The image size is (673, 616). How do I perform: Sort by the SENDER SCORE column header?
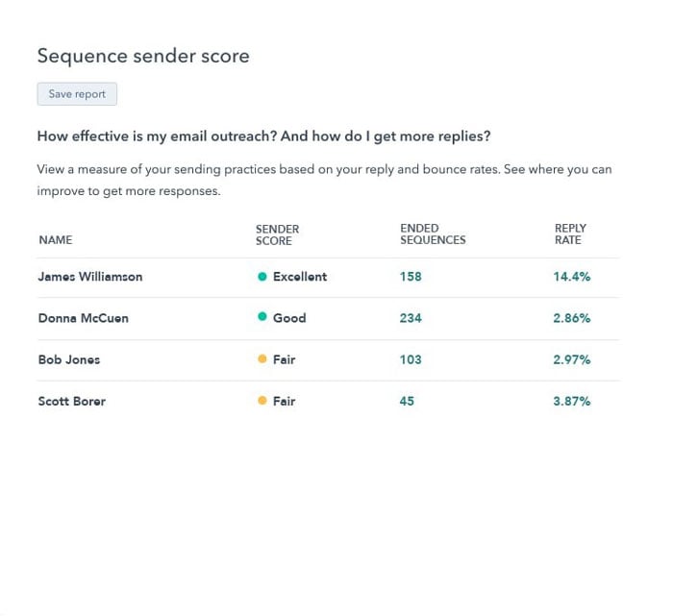coord(277,234)
